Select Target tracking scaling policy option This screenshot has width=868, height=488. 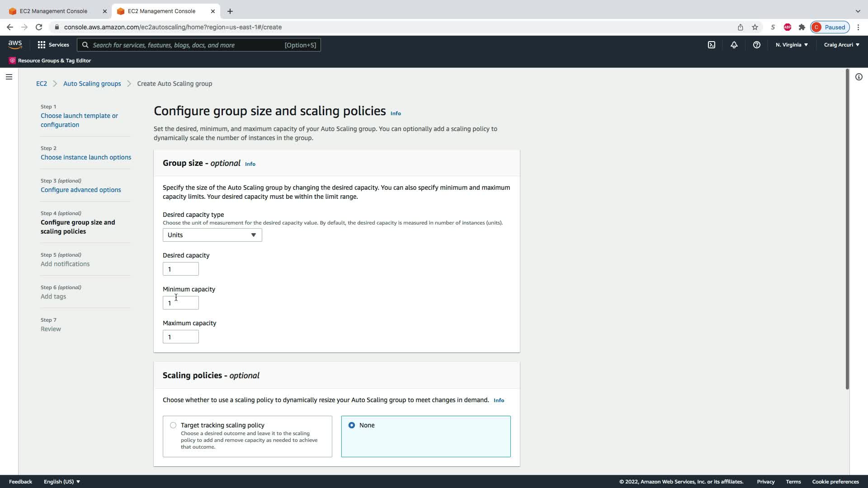pos(173,425)
